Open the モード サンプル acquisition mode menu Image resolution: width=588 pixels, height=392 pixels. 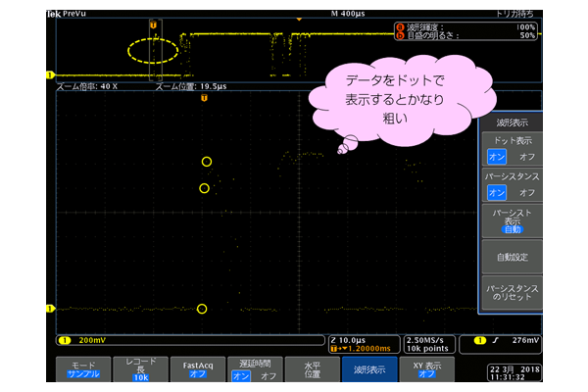83,369
